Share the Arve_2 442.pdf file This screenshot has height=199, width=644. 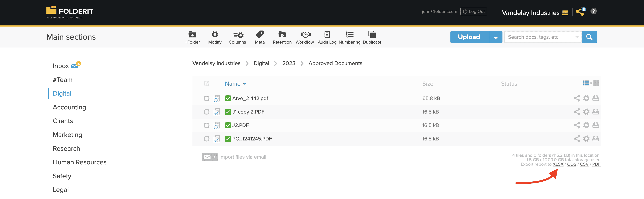tap(577, 98)
